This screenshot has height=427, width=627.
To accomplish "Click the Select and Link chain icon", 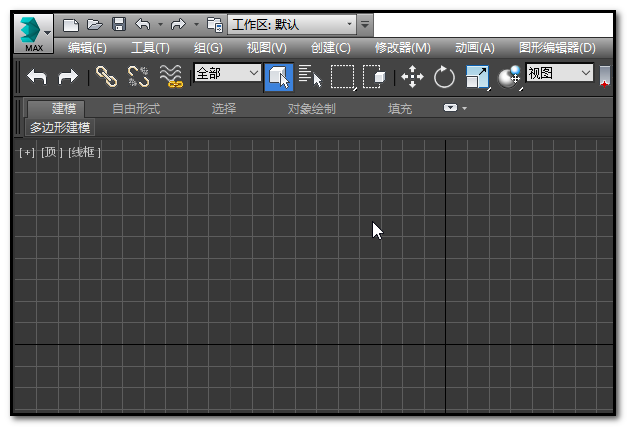I will pyautogui.click(x=106, y=76).
